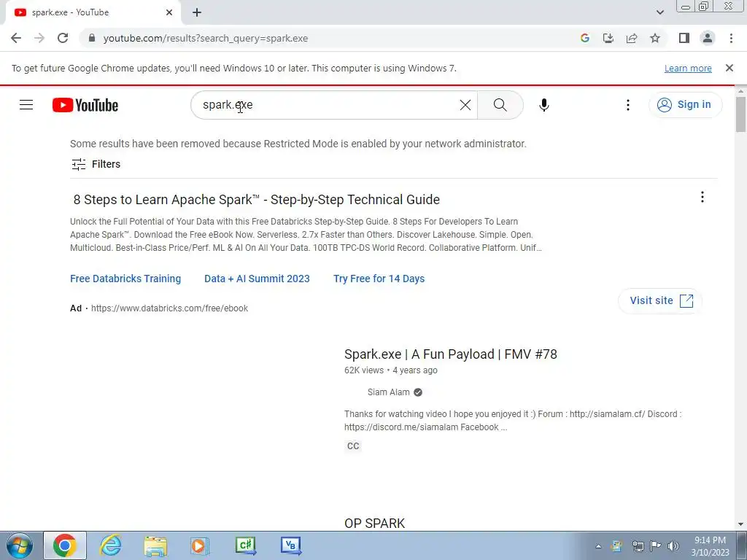Click the CC closed captions badge
This screenshot has width=747, height=560.
[353, 446]
